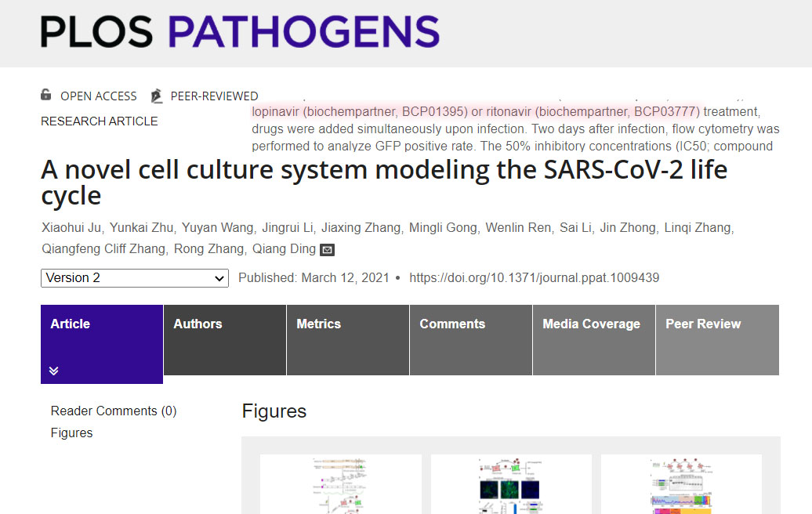Select author Rong Zhang
Viewport: 812px width, 514px height.
click(x=208, y=249)
